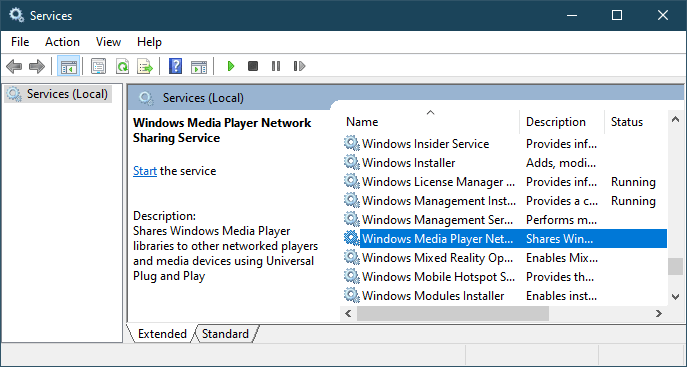Click the Restart Service toolbar icon
Image resolution: width=687 pixels, height=367 pixels.
point(299,66)
